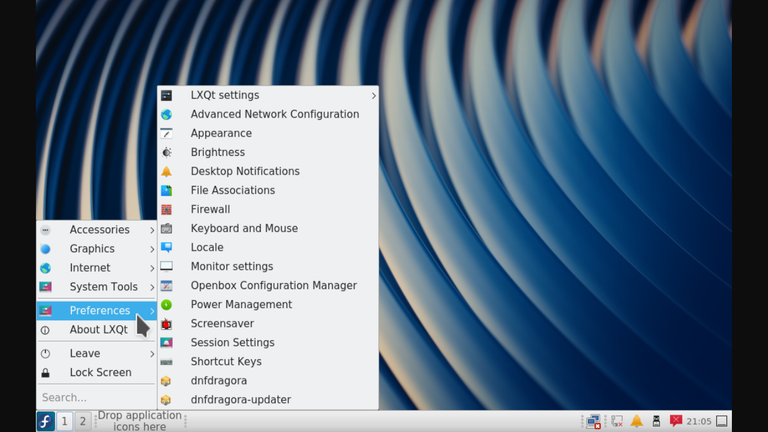Expand the Accessories submenu arrow
Screen dimensions: 768x432
click(x=152, y=230)
